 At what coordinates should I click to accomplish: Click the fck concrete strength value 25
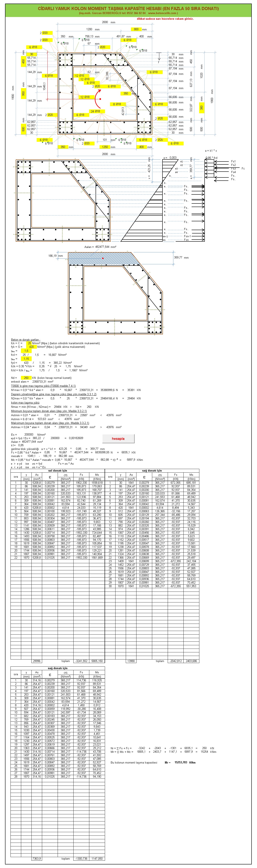29,343
